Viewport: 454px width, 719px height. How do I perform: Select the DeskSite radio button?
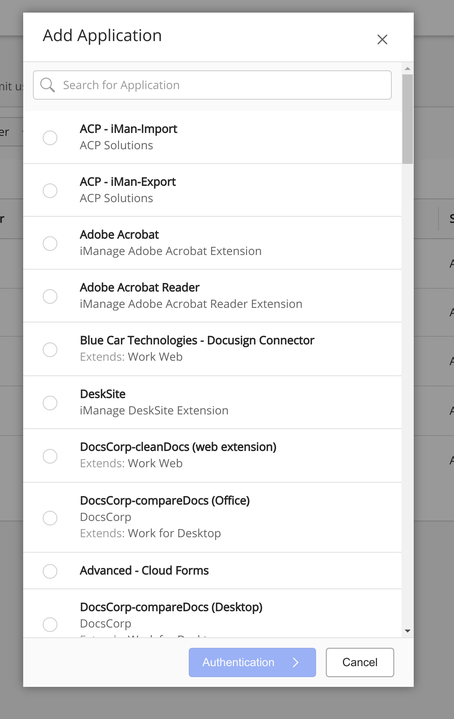50,403
